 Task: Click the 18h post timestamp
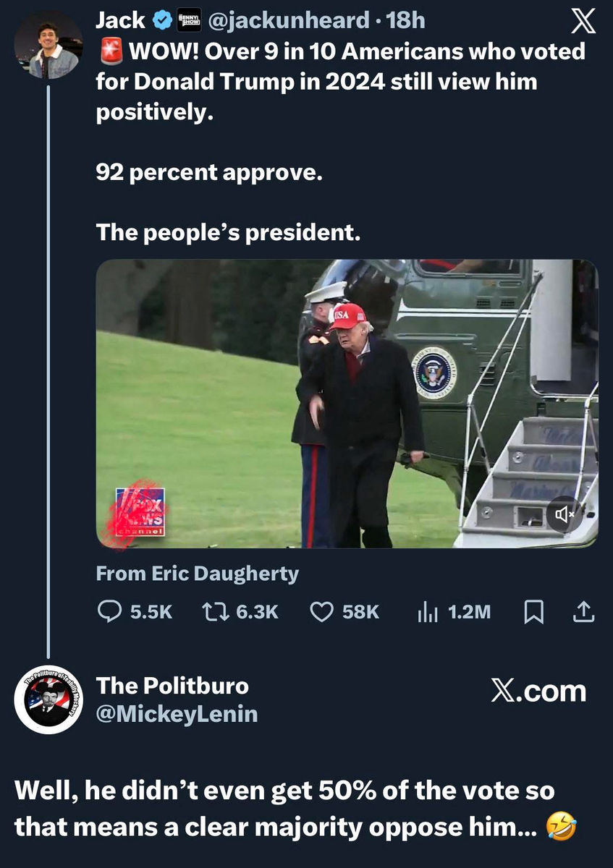pyautogui.click(x=407, y=21)
